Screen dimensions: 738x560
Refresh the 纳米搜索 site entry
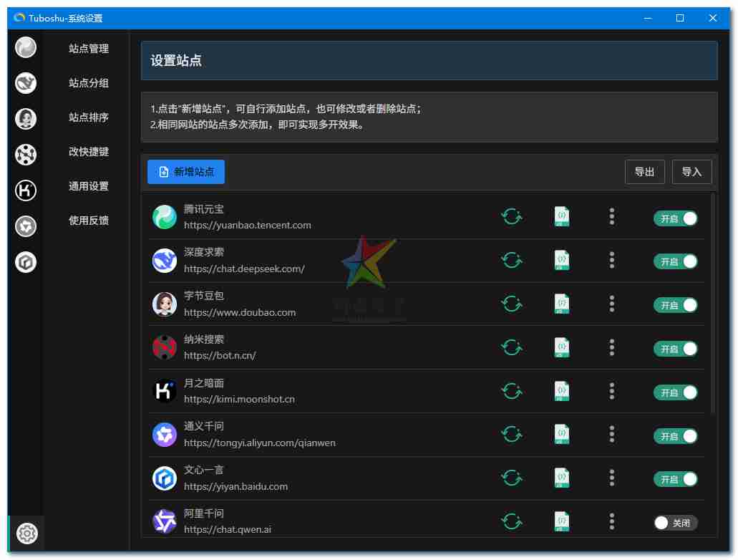pos(511,347)
